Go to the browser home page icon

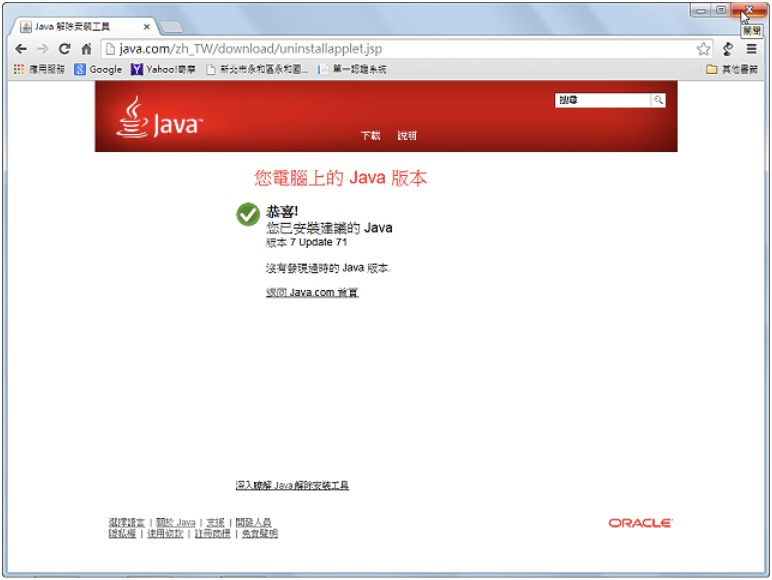[x=87, y=49]
